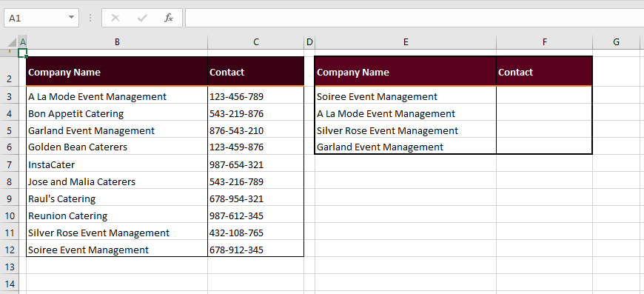Select column C header

point(256,42)
